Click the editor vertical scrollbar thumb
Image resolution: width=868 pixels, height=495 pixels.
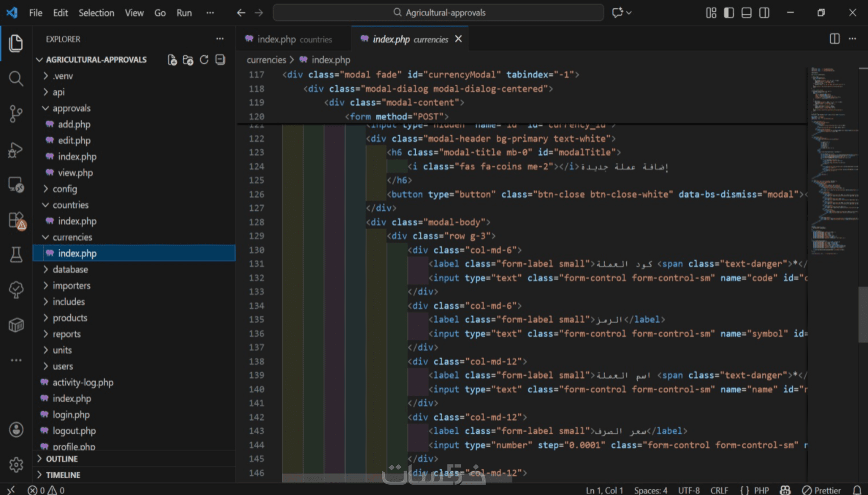pyautogui.click(x=862, y=314)
